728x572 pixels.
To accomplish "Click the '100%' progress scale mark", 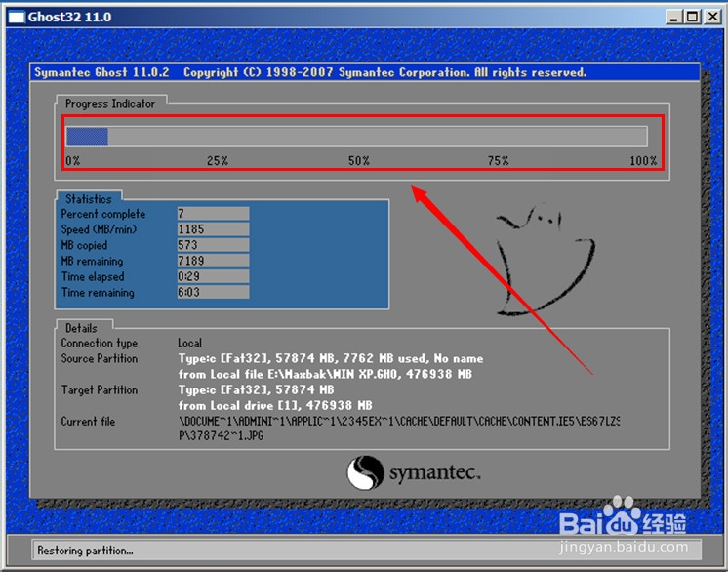I will pyautogui.click(x=643, y=161).
